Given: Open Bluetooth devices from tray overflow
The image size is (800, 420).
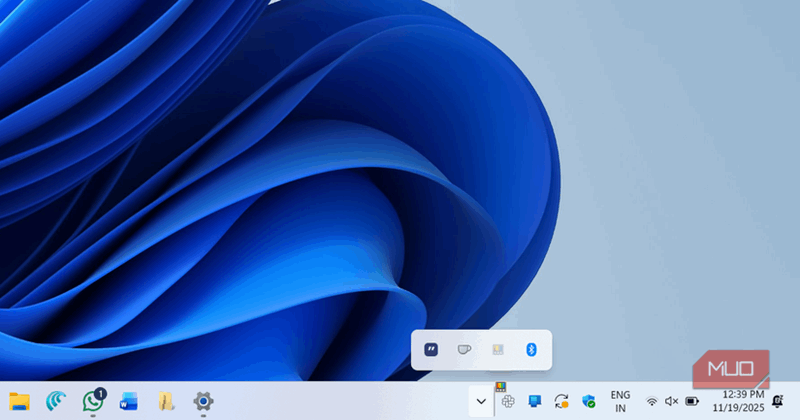Looking at the screenshot, I should (531, 349).
